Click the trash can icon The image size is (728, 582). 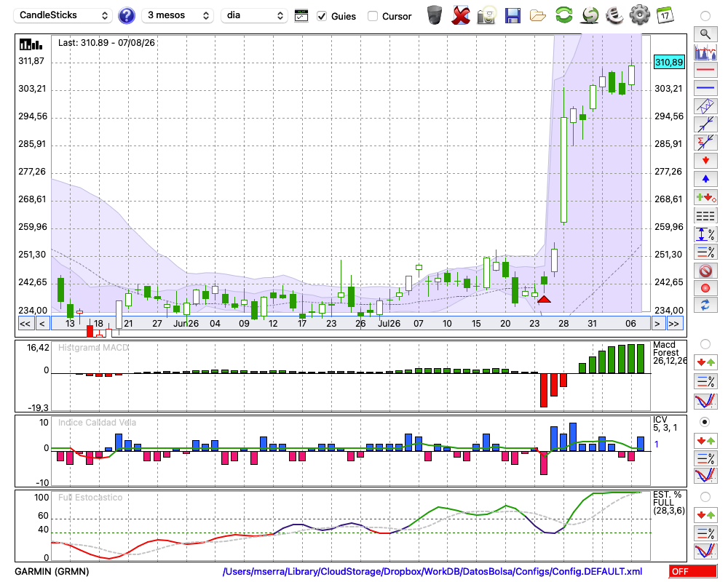tap(435, 15)
